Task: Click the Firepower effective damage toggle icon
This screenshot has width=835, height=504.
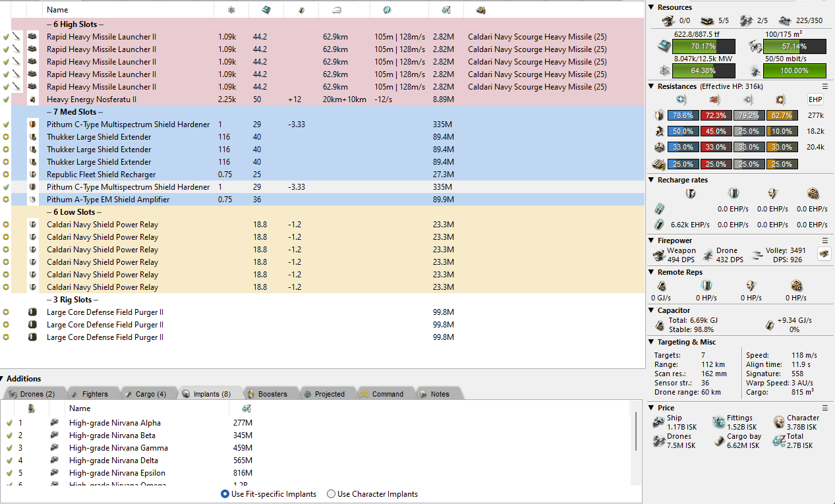Action: coord(824,254)
